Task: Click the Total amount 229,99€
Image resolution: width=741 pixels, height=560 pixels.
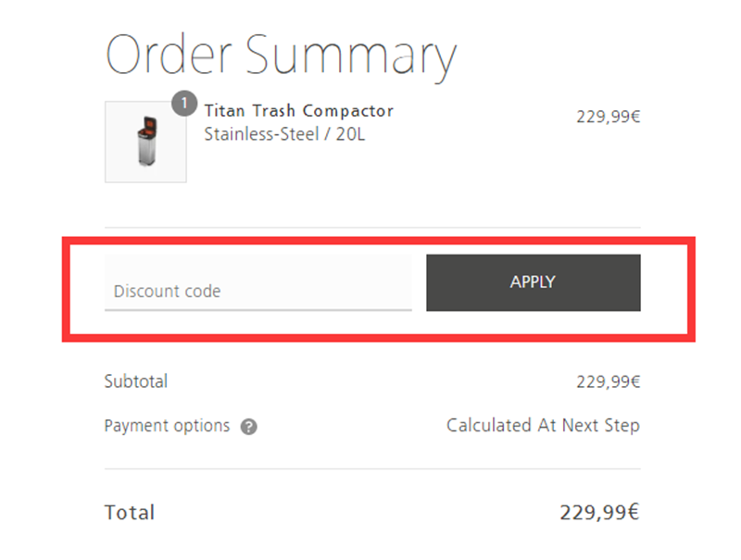Action: coord(599,512)
